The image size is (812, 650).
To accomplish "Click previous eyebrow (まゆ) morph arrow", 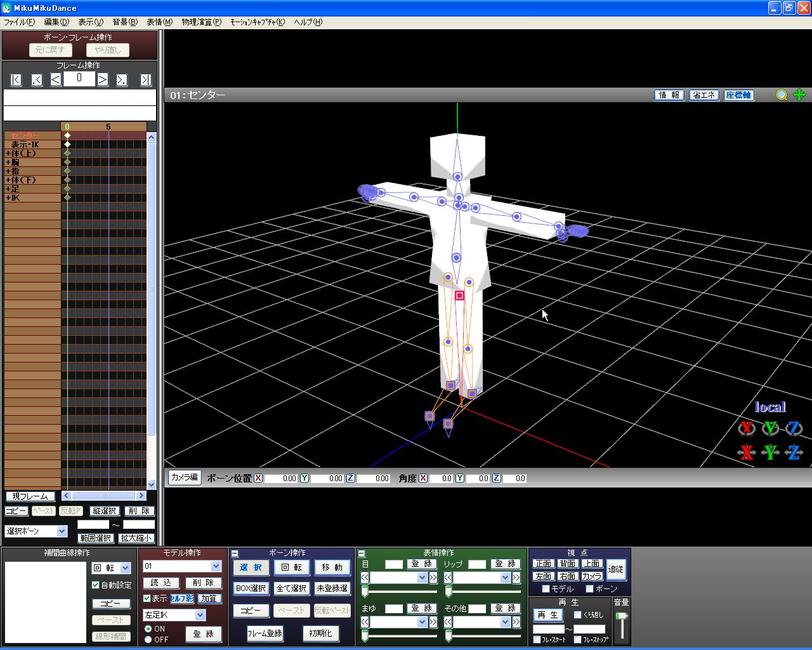I will point(365,622).
